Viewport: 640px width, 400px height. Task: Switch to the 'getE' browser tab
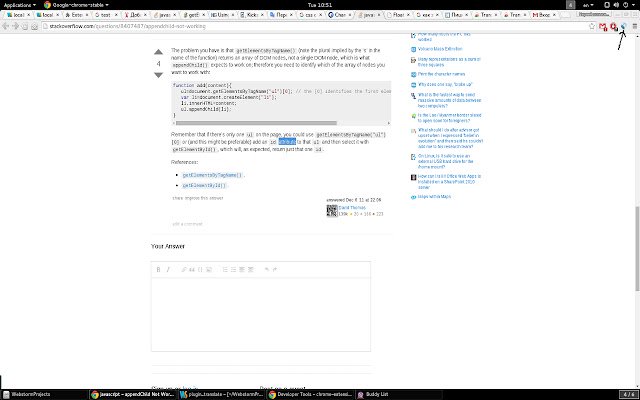pos(194,15)
